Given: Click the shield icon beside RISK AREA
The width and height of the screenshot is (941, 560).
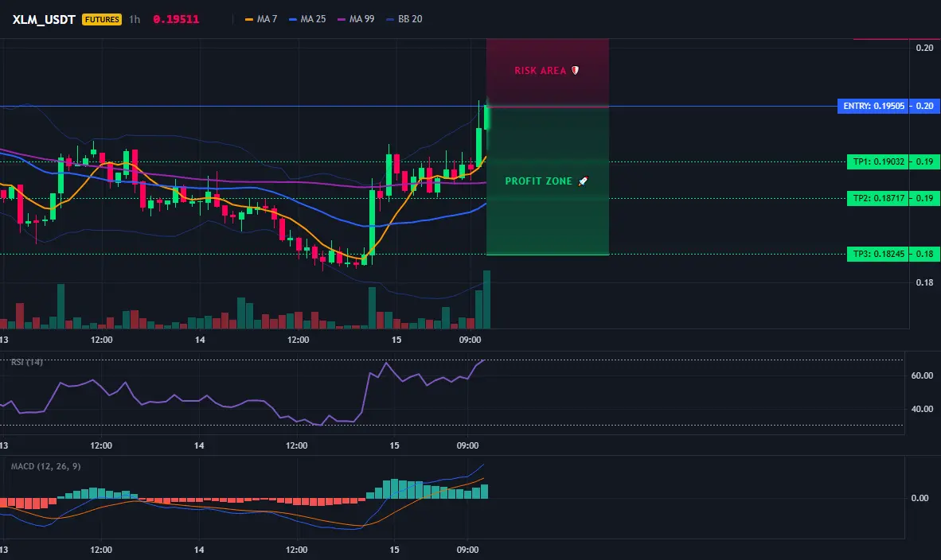Looking at the screenshot, I should [575, 70].
